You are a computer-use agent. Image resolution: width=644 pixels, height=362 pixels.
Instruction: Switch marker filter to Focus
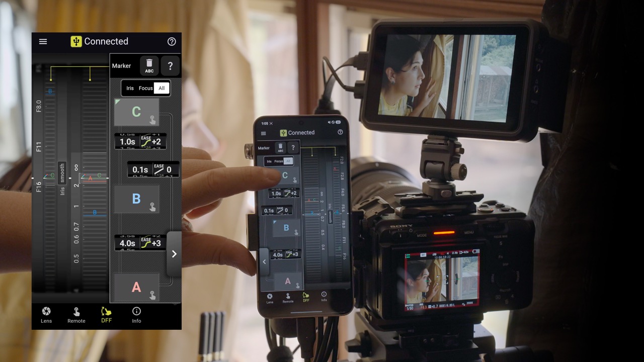click(145, 88)
